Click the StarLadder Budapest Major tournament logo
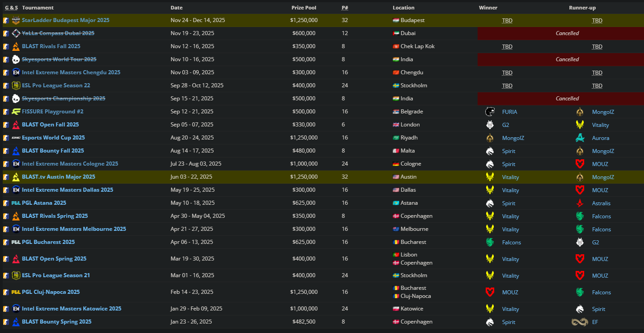Image resolution: width=644 pixels, height=333 pixels. [x=16, y=20]
